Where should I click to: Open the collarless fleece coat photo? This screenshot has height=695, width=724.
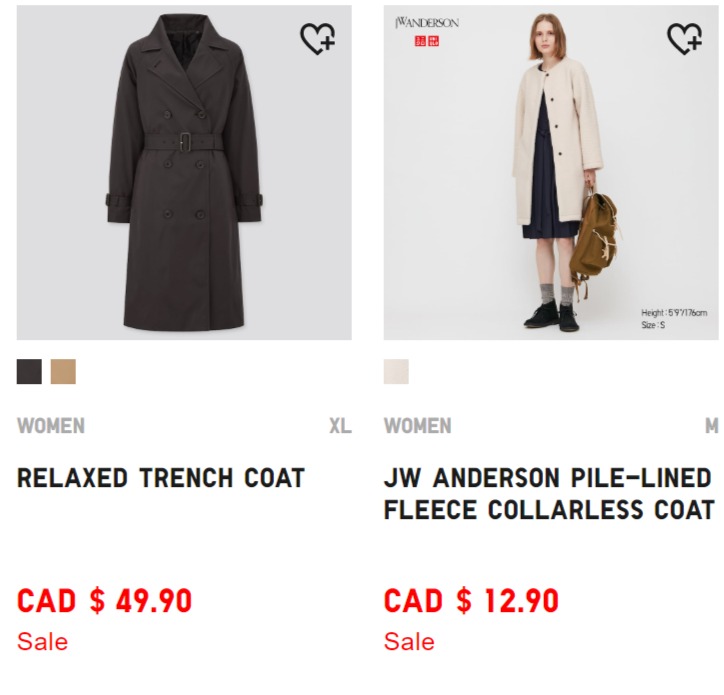coord(551,172)
